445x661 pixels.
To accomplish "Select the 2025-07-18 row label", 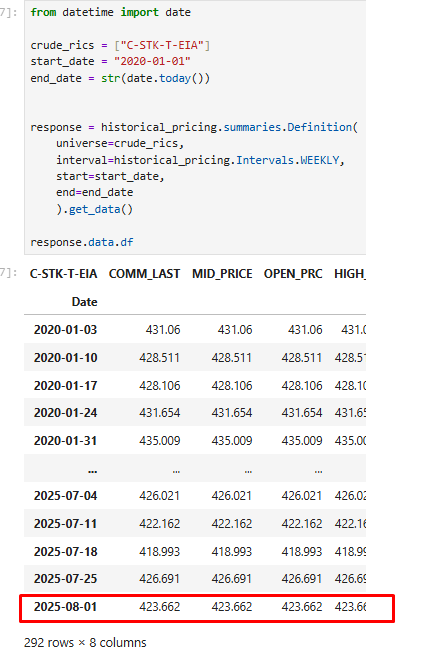I will coord(65,552).
